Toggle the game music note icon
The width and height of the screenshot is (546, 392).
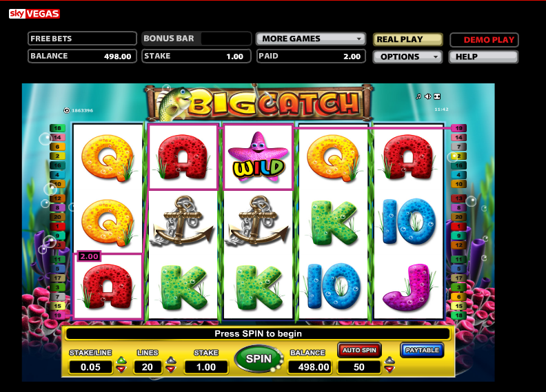point(418,96)
